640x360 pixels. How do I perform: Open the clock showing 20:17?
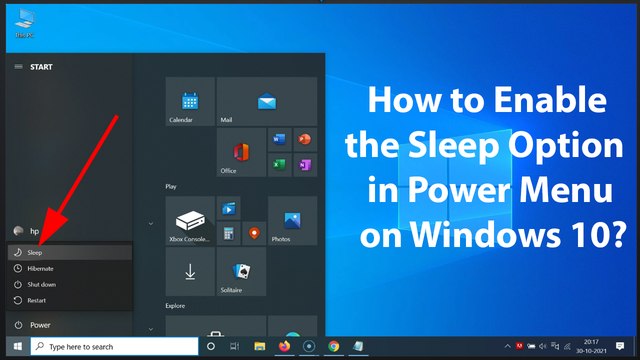point(591,347)
